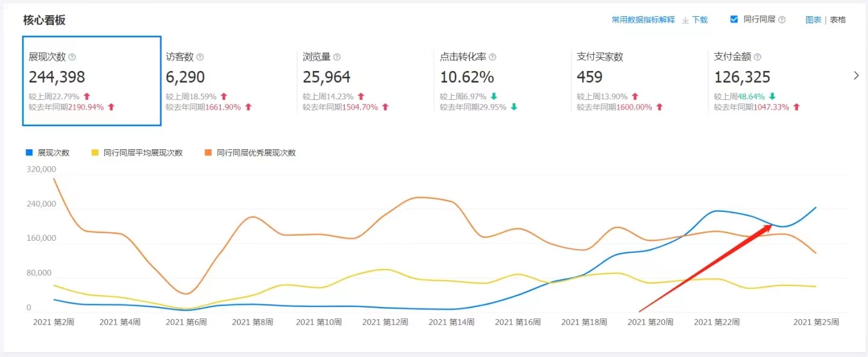Image resolution: width=868 pixels, height=357 pixels.
Task: Click the orange legend color swatch
Action: (x=208, y=153)
